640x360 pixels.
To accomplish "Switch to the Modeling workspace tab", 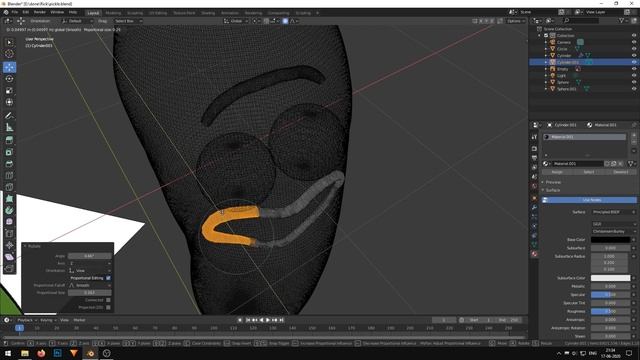I will pos(113,13).
